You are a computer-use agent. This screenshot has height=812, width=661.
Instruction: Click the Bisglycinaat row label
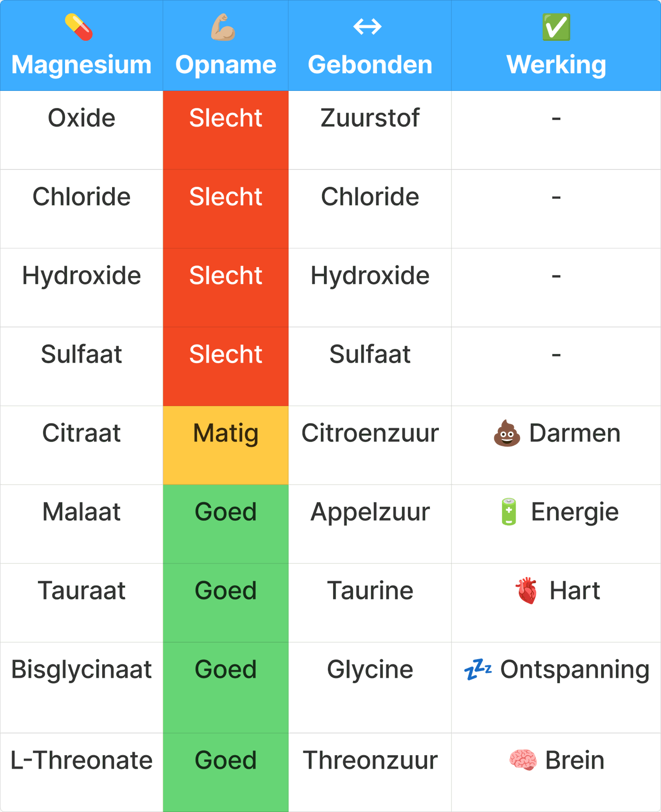pyautogui.click(x=82, y=669)
